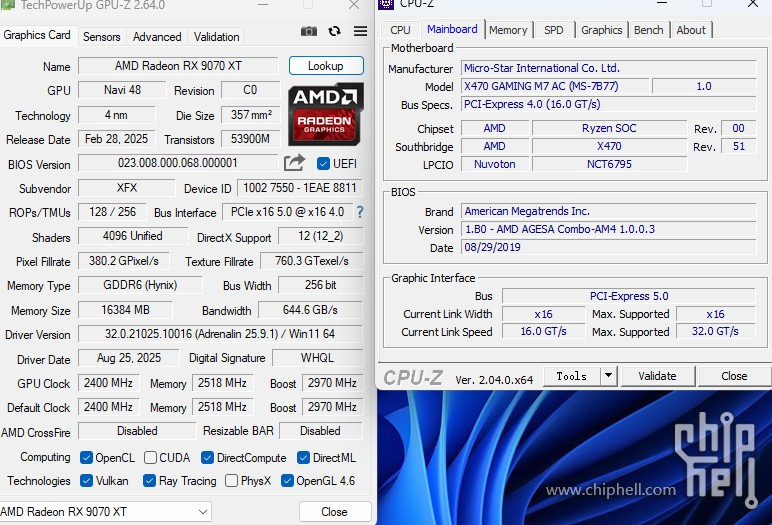This screenshot has width=772, height=525.
Task: Switch to the Bench tab in CPU-Z
Action: coord(648,30)
